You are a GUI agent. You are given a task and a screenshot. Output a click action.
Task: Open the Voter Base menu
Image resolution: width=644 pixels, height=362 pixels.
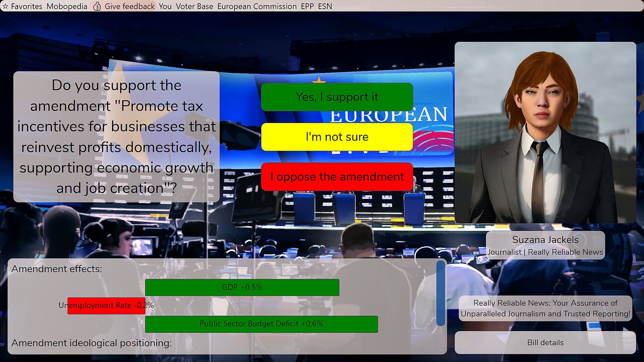tap(194, 6)
